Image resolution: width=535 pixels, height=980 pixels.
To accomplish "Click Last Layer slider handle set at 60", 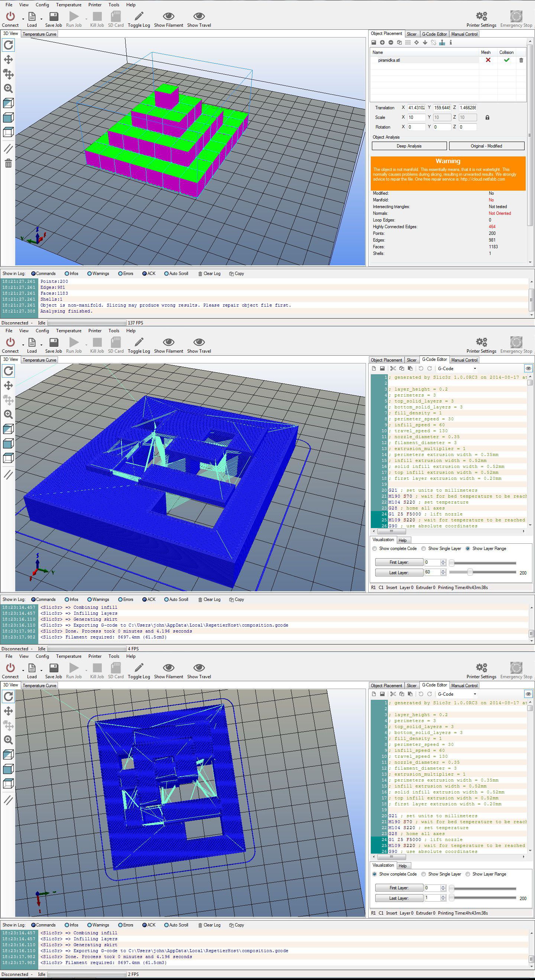I will 470,572.
